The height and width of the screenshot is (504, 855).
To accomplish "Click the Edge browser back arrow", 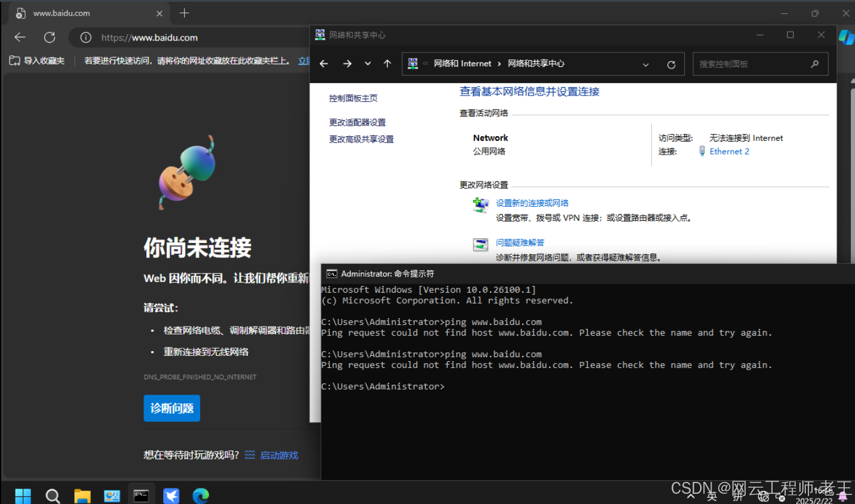I will pos(20,37).
